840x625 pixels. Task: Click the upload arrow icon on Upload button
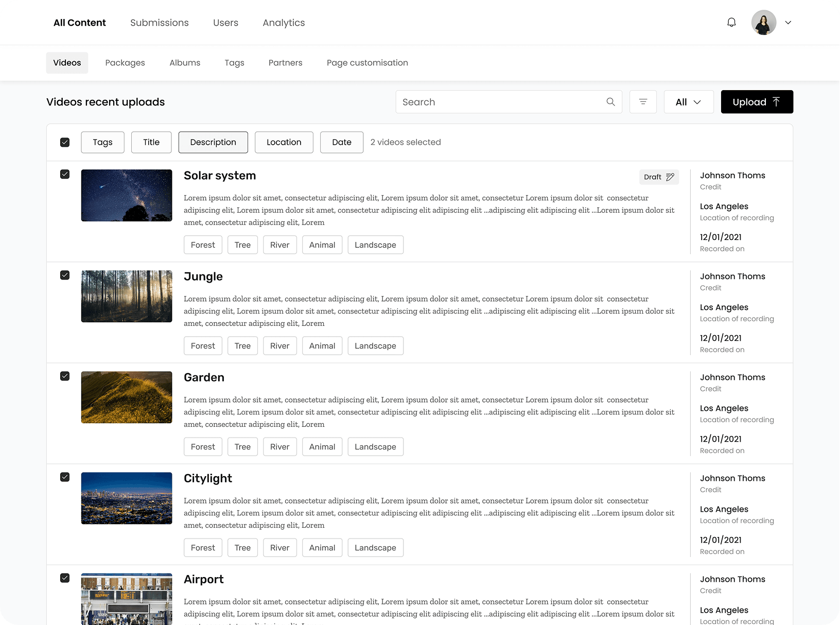(776, 101)
